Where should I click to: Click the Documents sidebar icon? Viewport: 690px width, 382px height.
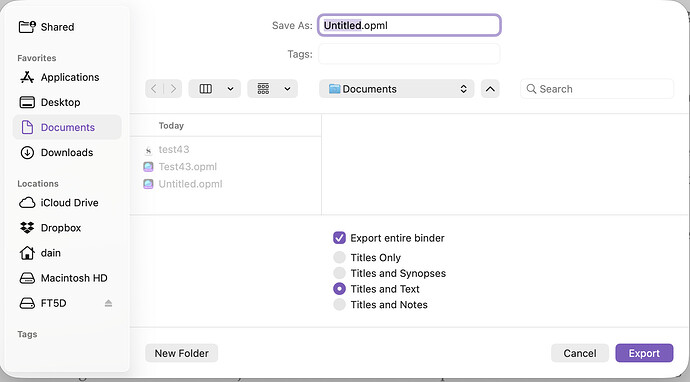[27, 127]
